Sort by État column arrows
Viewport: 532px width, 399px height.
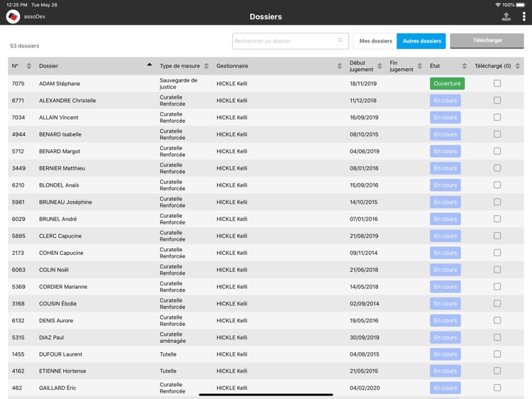coord(464,66)
